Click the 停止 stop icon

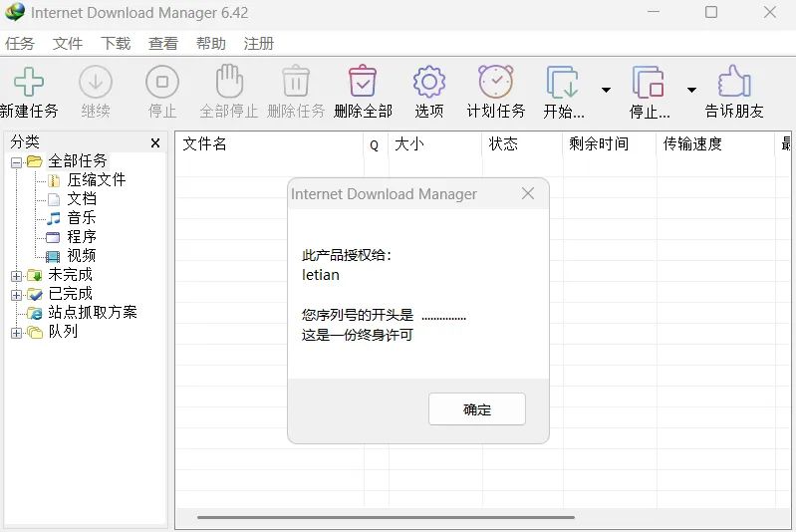pos(162,82)
